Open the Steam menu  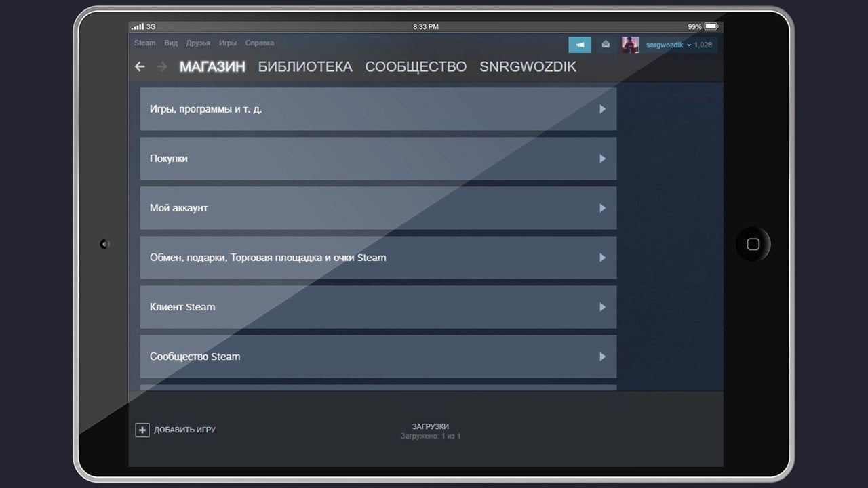tap(145, 43)
